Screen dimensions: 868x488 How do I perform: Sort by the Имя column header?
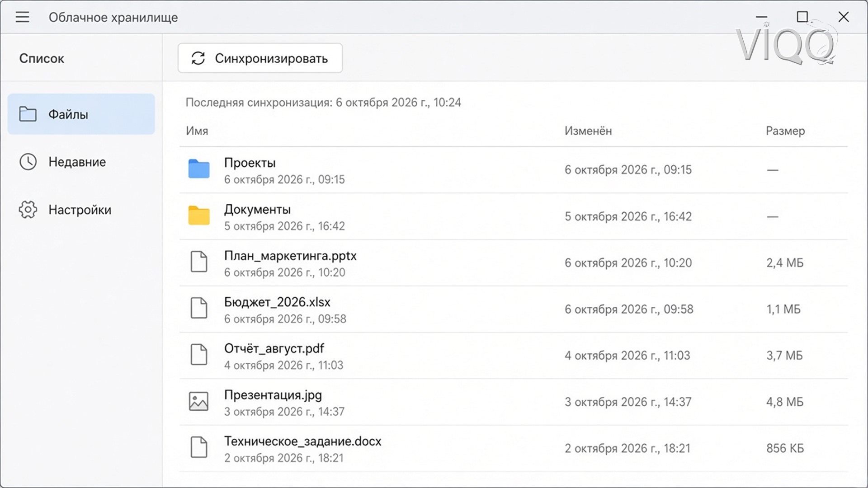(197, 131)
